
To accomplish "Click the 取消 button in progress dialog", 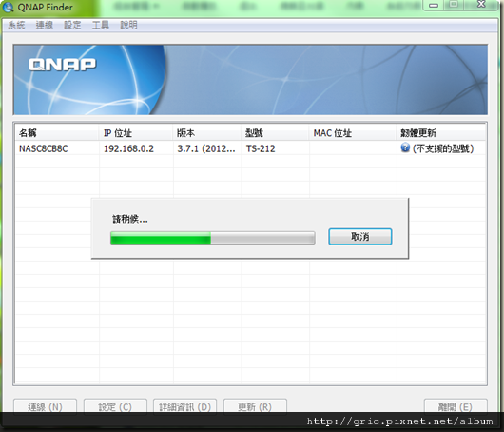I will [x=360, y=237].
